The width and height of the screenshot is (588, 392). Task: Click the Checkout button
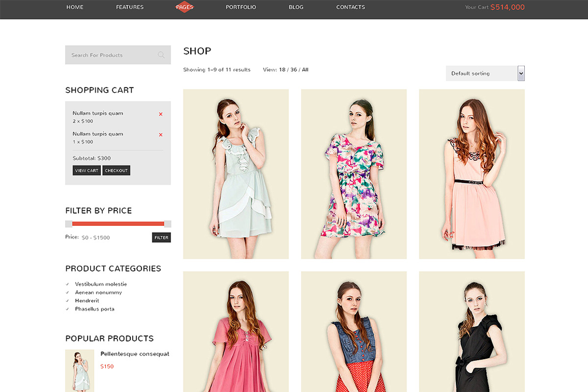point(116,171)
